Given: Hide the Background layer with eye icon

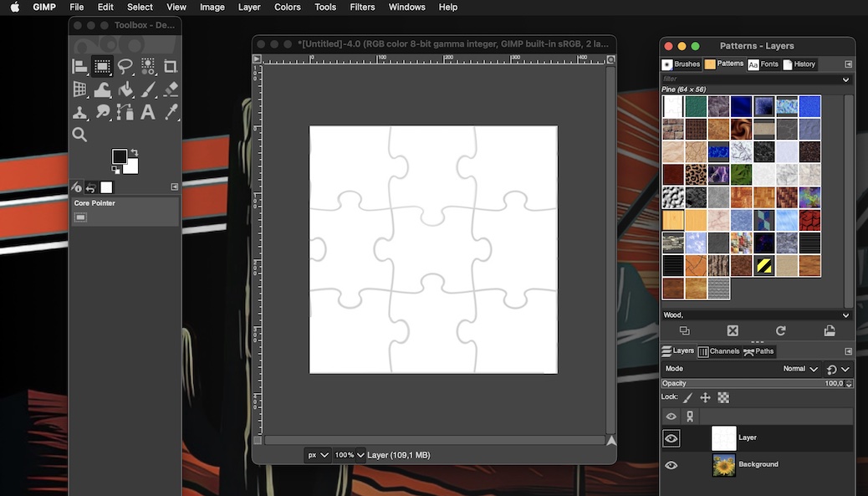Looking at the screenshot, I should [671, 465].
